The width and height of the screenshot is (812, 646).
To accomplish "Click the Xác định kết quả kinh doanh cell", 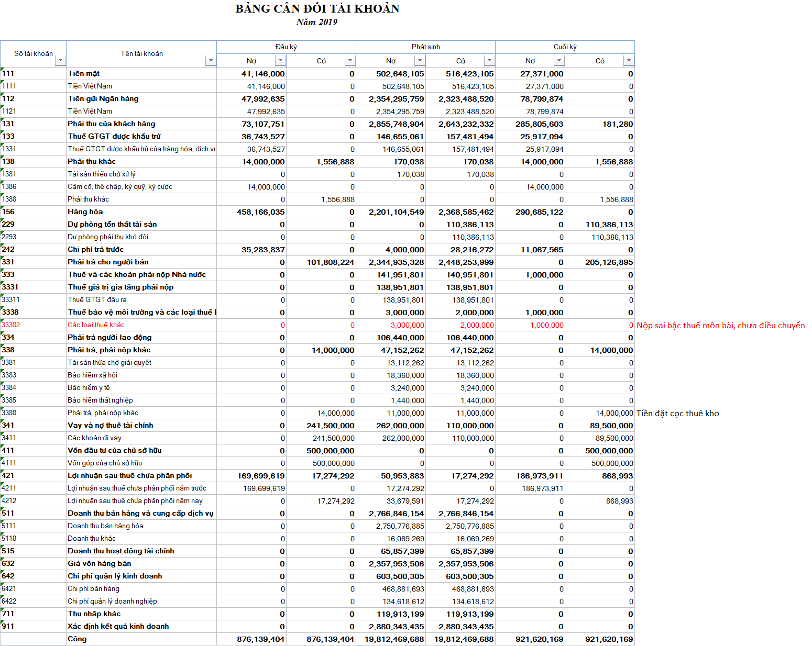I will pyautogui.click(x=118, y=627).
